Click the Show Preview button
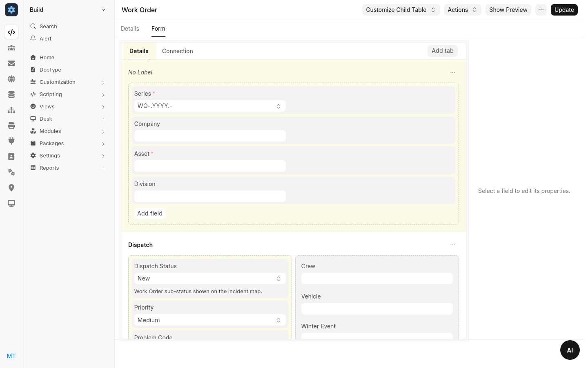Image resolution: width=588 pixels, height=368 pixels. [x=508, y=10]
